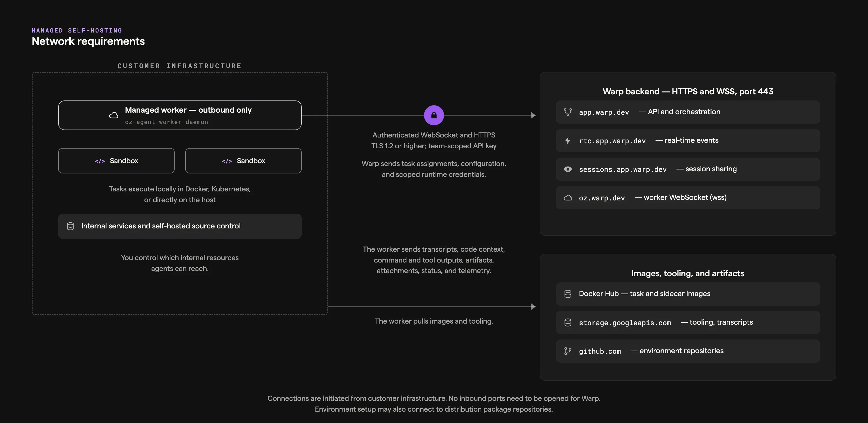Click the environment repositories description
868x423 pixels.
click(681, 351)
